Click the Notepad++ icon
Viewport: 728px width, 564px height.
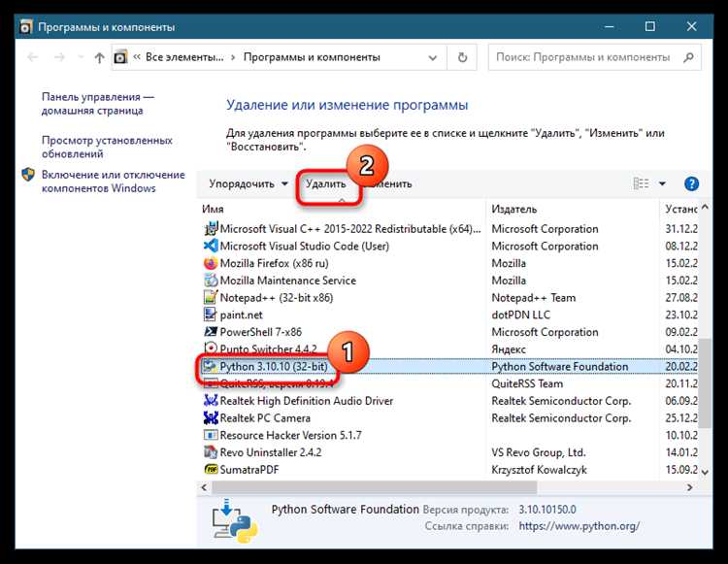(x=211, y=297)
